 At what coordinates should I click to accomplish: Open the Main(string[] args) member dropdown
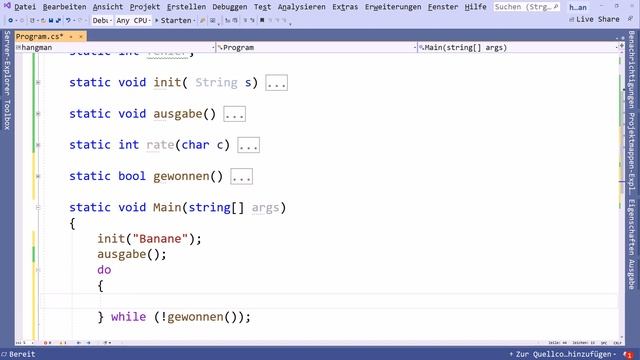518,48
